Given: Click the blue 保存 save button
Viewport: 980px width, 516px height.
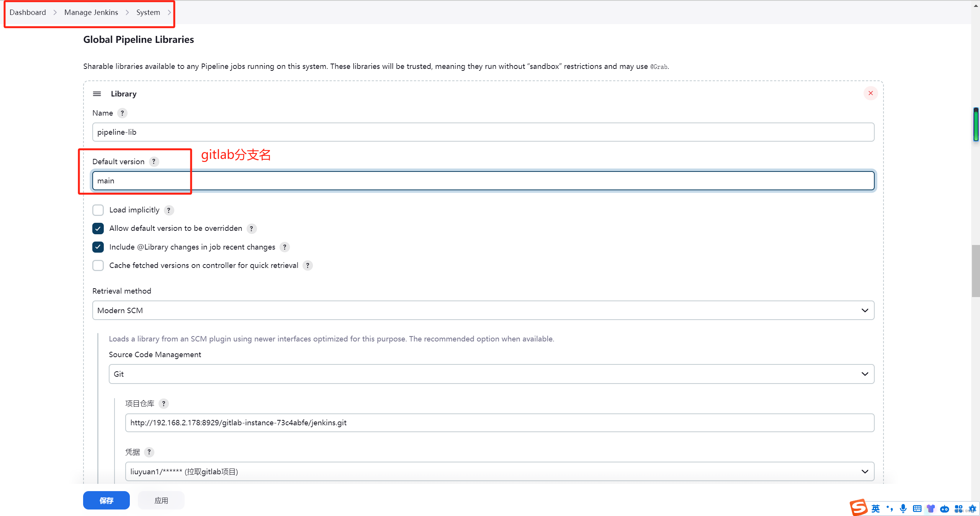Looking at the screenshot, I should pyautogui.click(x=106, y=500).
